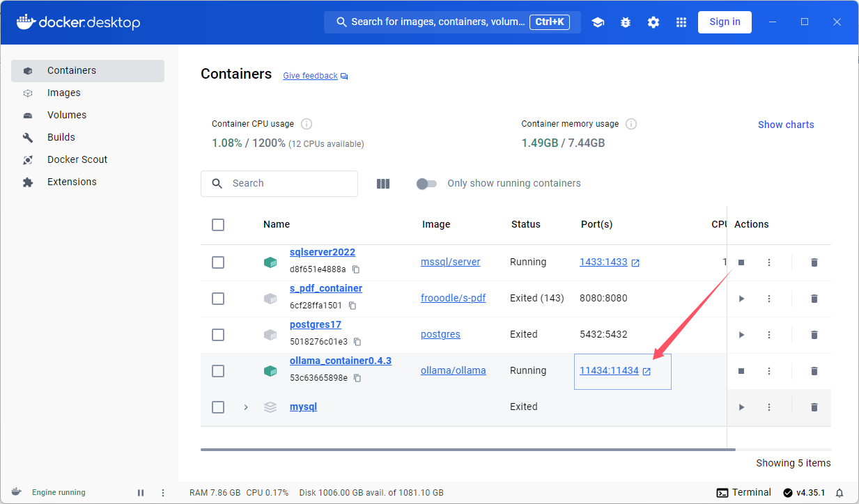
Task: Delete the ollama_container0.4.3 container
Action: tap(814, 371)
